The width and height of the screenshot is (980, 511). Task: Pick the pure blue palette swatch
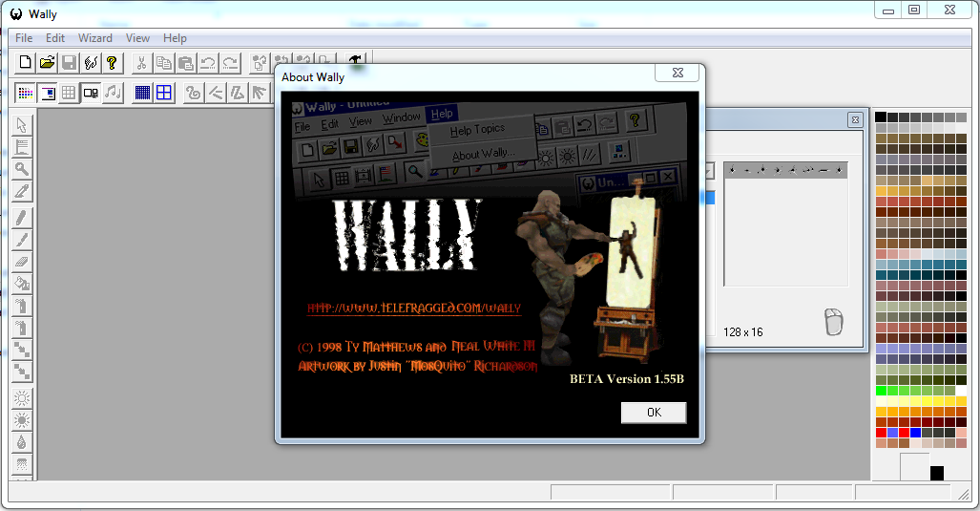tap(916, 433)
